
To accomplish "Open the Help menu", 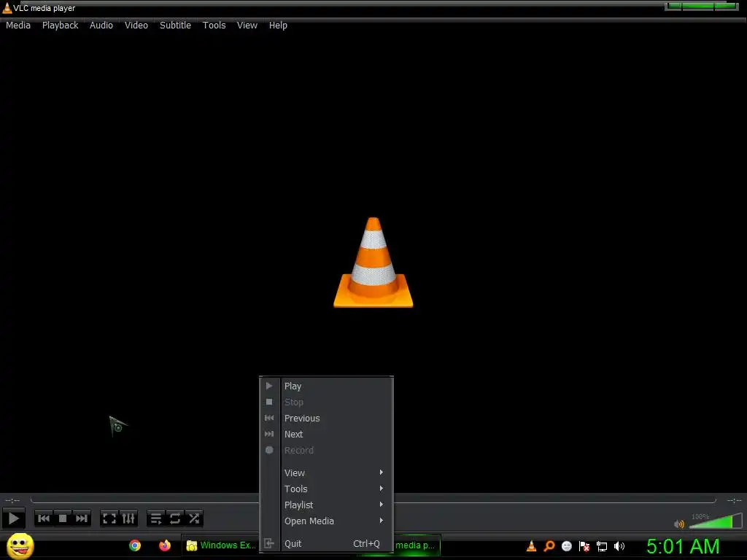I will pyautogui.click(x=278, y=26).
